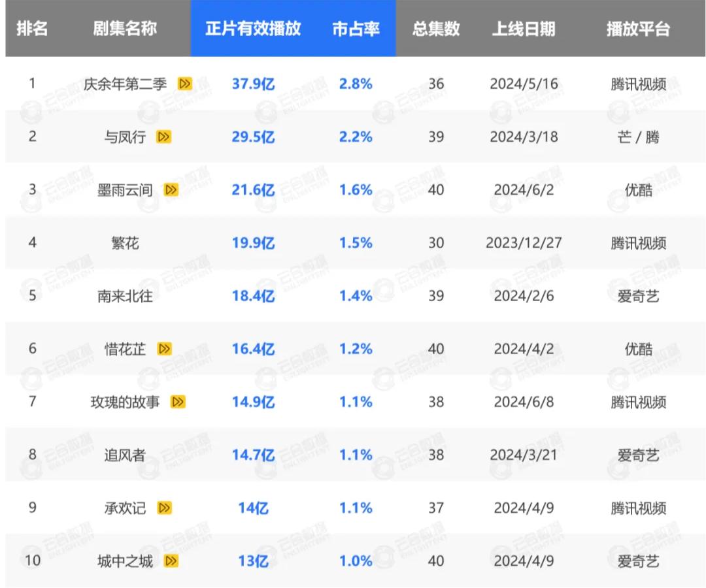This screenshot has height=588, width=706.
Task: Click the 14.9亿 play count
Action: click(x=253, y=402)
